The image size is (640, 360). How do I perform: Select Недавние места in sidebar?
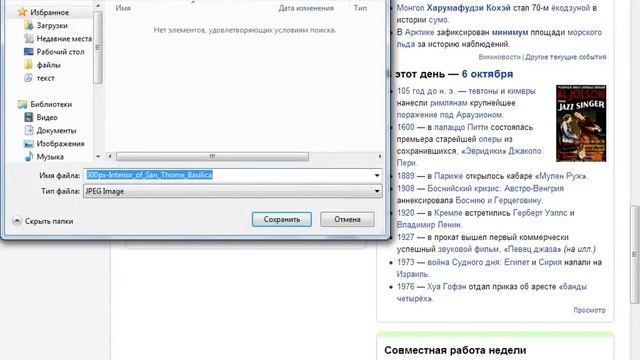coord(64,38)
